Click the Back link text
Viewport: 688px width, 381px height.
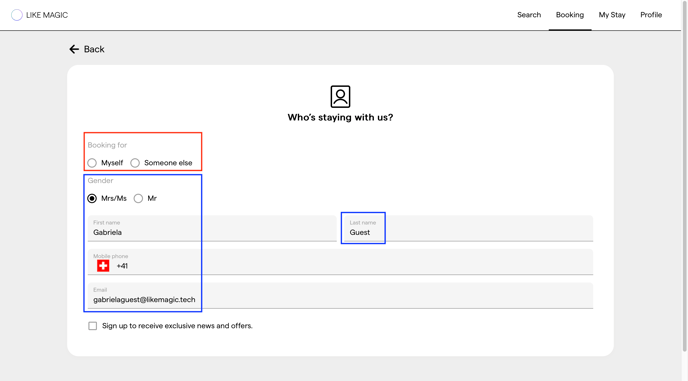[x=94, y=49]
